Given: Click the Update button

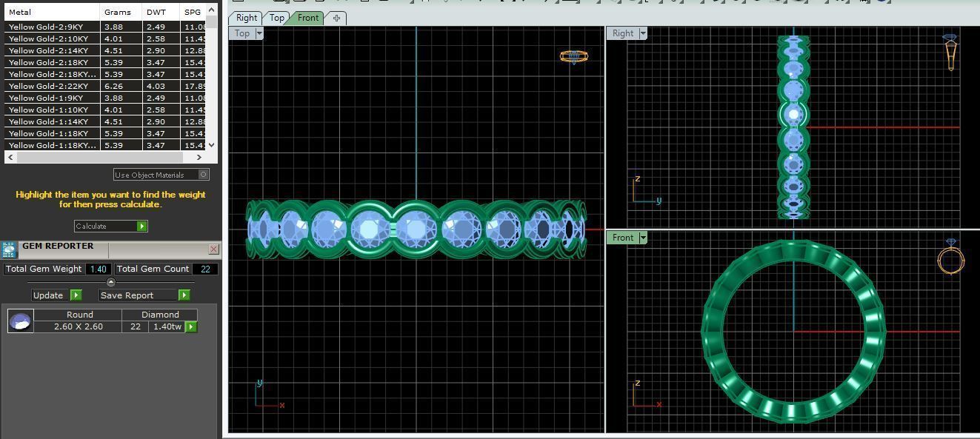Looking at the screenshot, I should (x=57, y=295).
